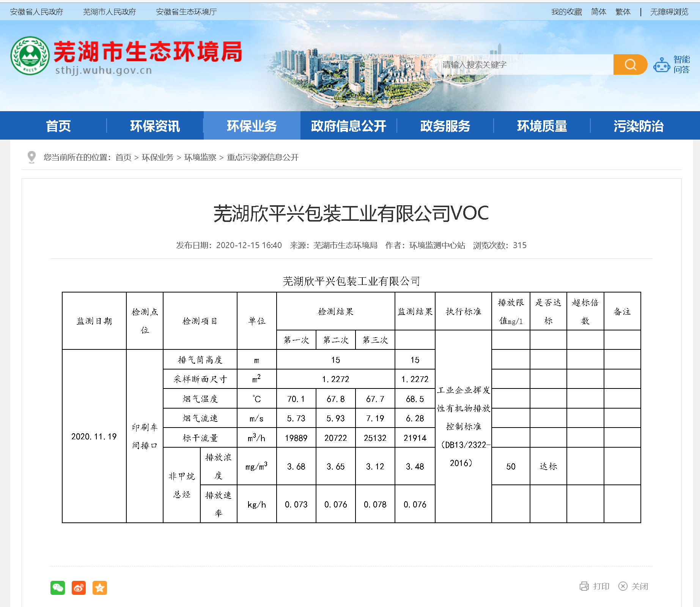700x607 pixels.
Task: Click the 非甲烷总烃 table cell
Action: (182, 485)
